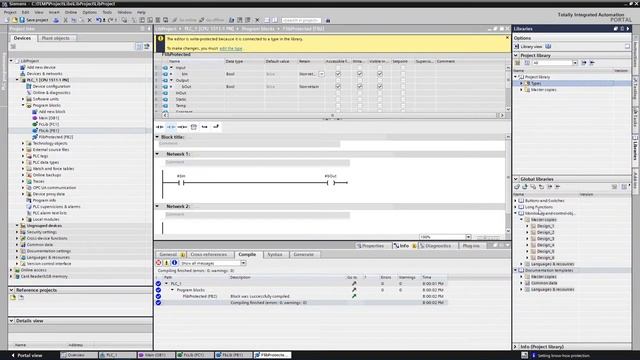
Task: Open the Project menu
Action: point(10,12)
